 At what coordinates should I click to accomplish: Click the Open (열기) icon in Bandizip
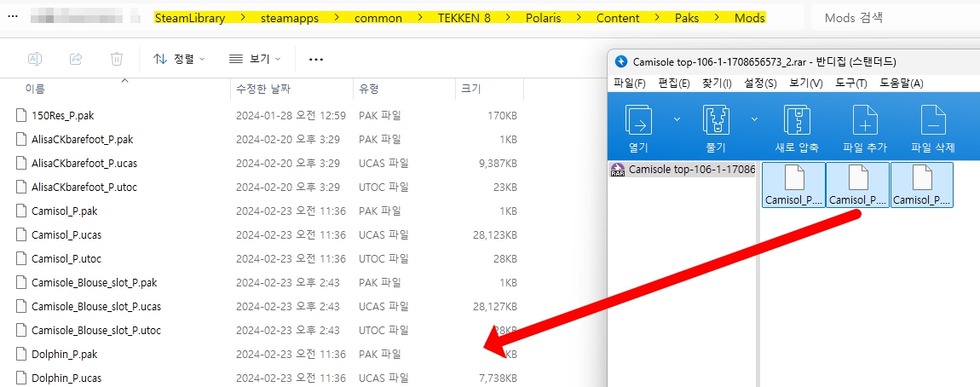[x=638, y=121]
